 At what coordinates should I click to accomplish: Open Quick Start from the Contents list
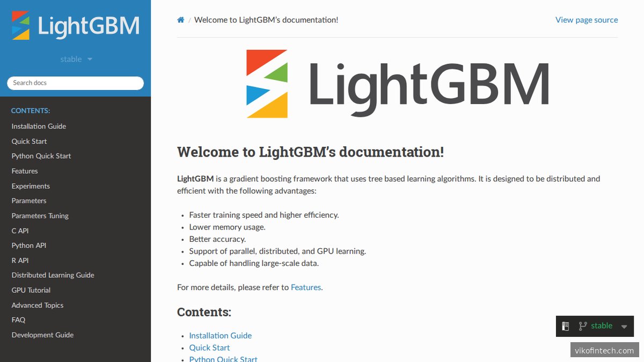click(209, 348)
